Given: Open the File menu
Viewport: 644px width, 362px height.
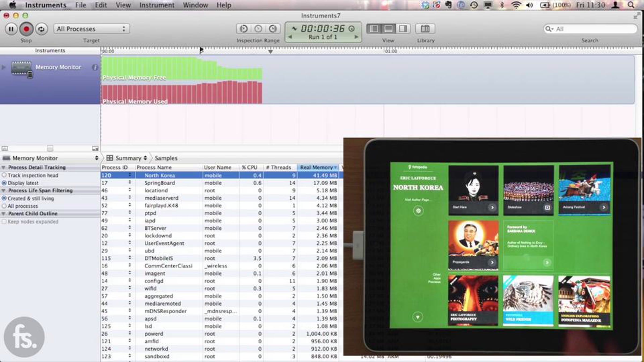Looking at the screenshot, I should pos(80,5).
